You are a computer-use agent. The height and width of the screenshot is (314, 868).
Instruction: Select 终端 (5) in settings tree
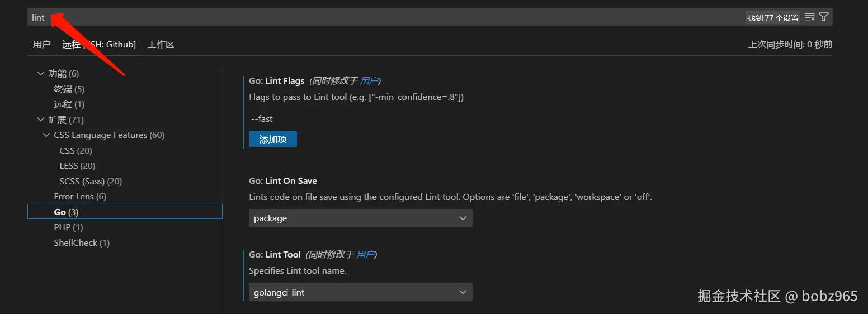point(69,89)
